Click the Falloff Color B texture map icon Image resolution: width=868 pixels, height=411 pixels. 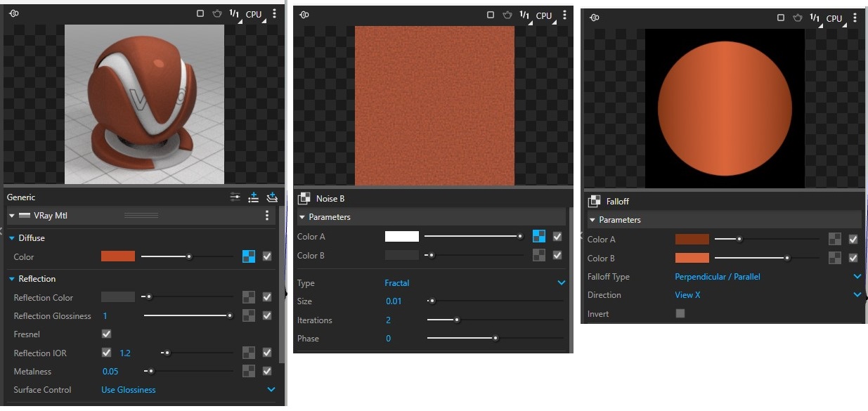pos(835,258)
